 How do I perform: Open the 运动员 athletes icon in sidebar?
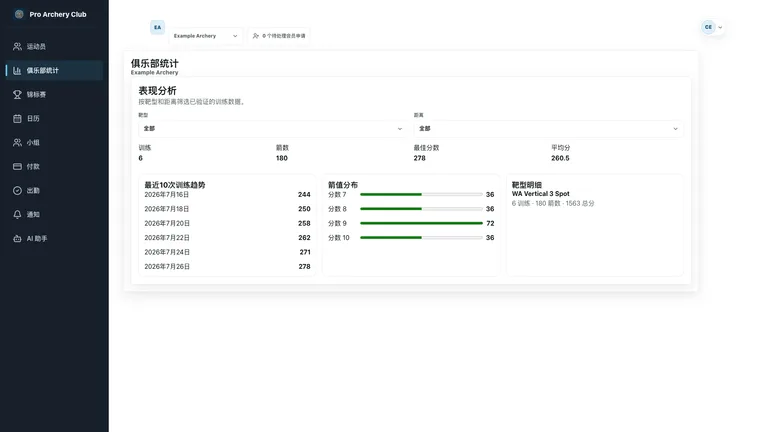click(x=17, y=47)
